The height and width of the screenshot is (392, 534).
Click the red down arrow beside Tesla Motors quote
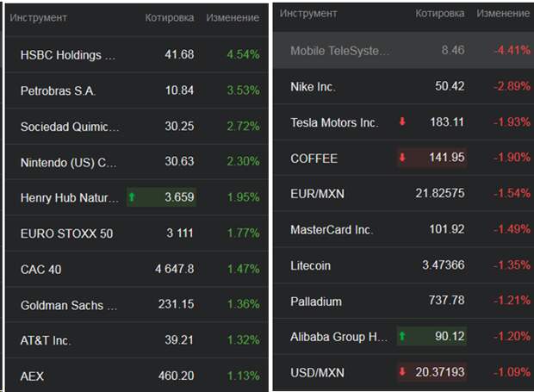[402, 121]
